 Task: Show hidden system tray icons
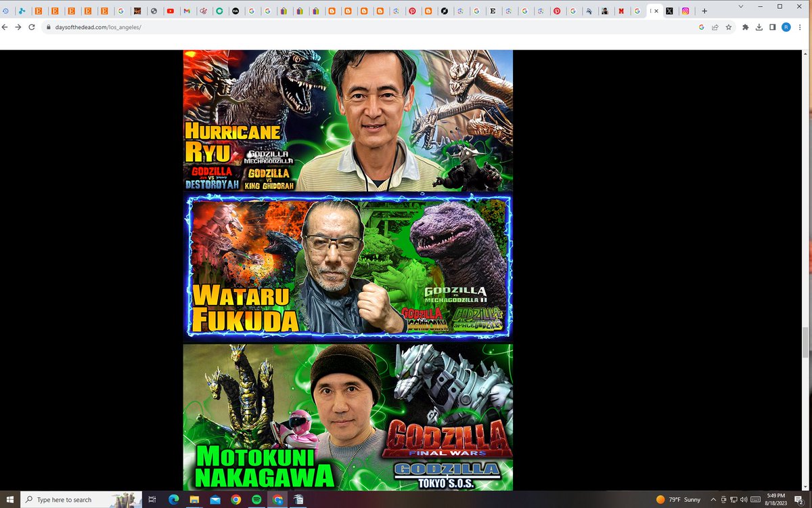[714, 500]
